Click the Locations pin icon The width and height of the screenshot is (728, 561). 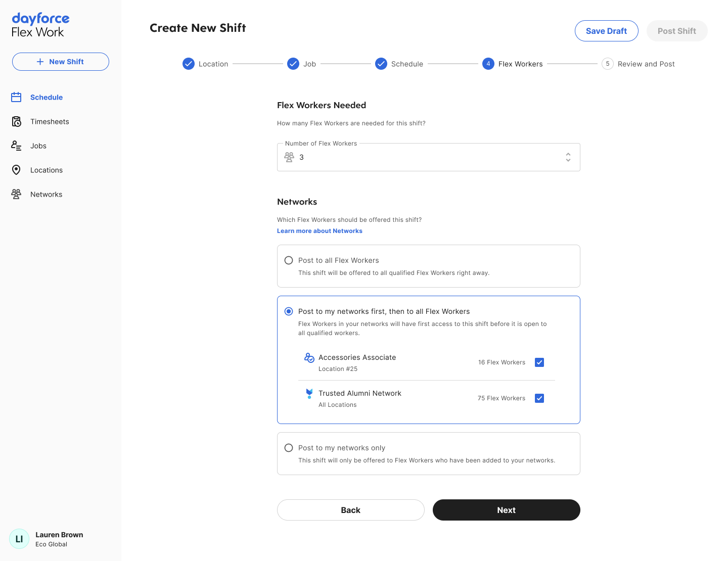(x=16, y=170)
